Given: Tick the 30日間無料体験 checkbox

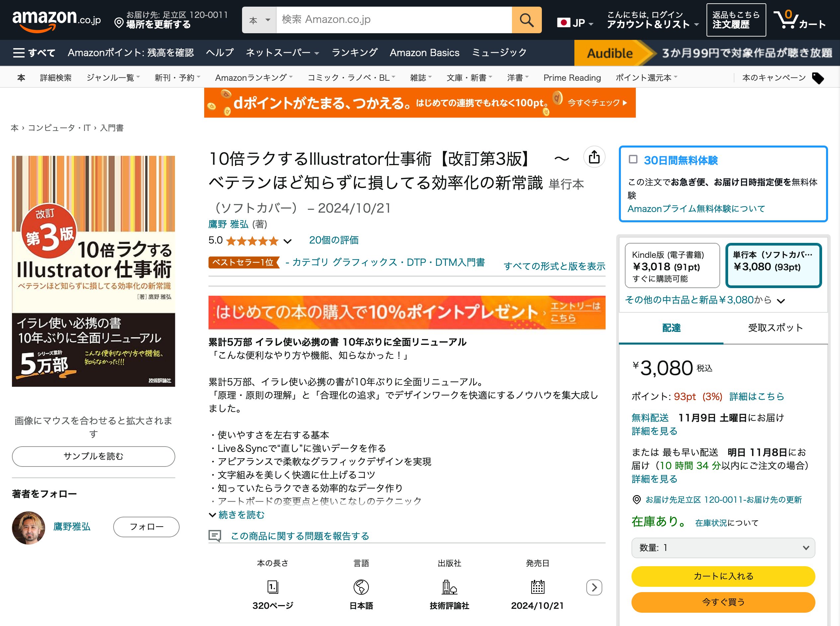Looking at the screenshot, I should coord(633,159).
